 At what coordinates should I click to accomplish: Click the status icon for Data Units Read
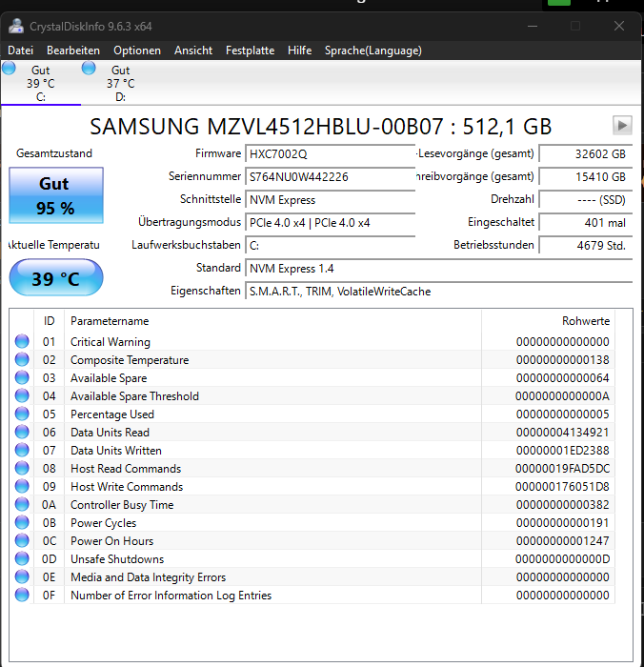point(22,432)
